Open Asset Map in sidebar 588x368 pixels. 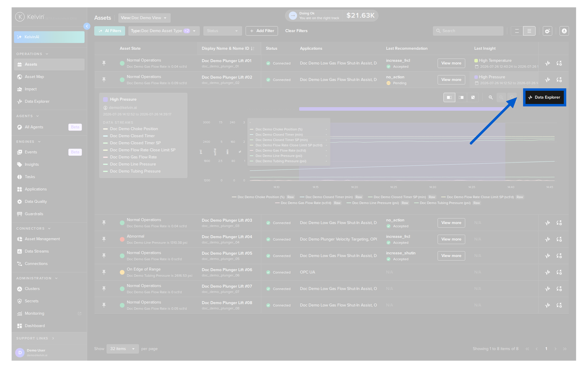click(49, 77)
